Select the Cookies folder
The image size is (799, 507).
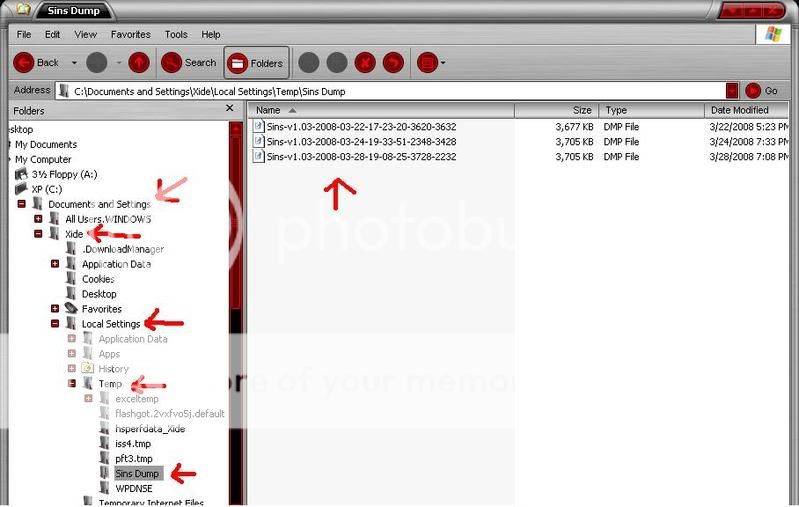click(98, 279)
